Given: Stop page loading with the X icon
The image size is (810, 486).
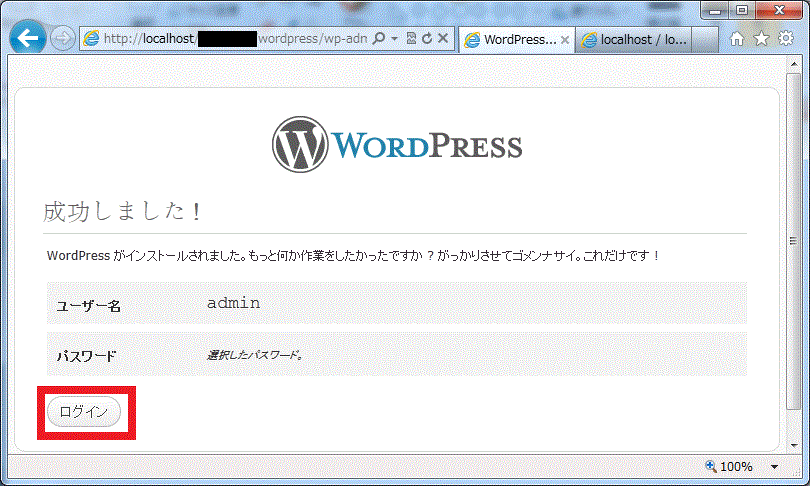Looking at the screenshot, I should [443, 39].
